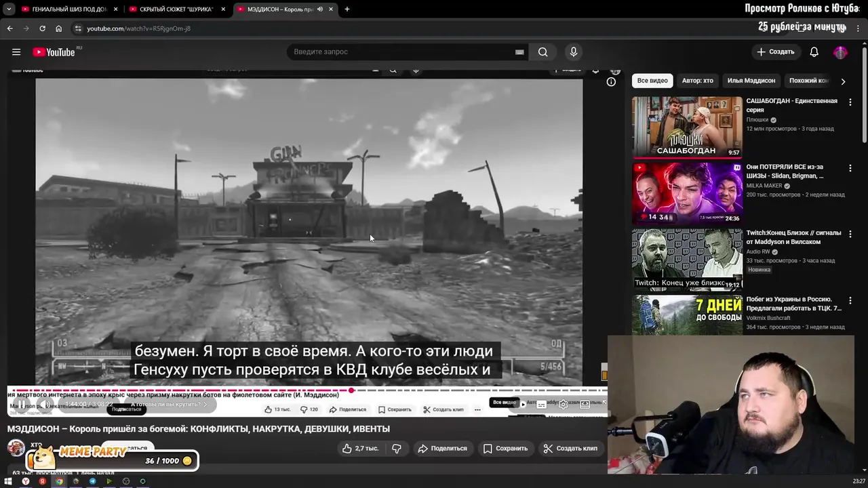Click the browser back arrow
Image resolution: width=868 pixels, height=488 pixels.
(x=9, y=28)
